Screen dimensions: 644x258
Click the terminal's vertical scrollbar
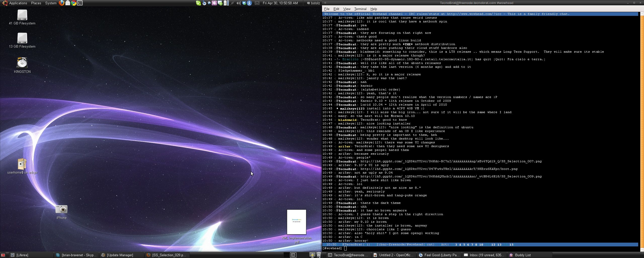641,126
